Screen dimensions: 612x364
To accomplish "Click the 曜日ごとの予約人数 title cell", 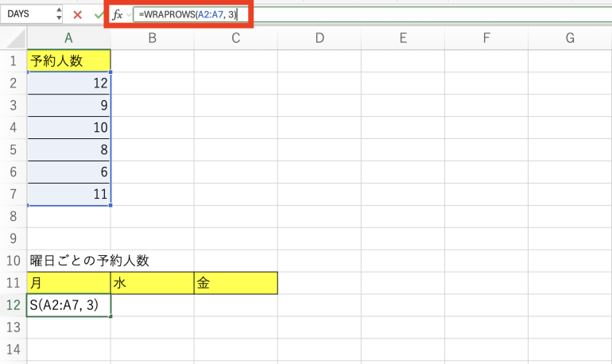I will click(x=68, y=261).
